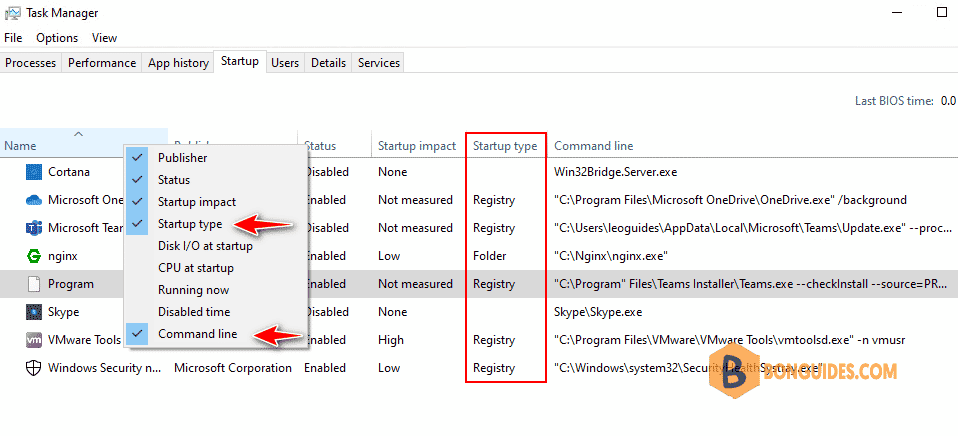Screen dimensions: 958x436
Task: Click the Last BIOS time label
Action: [894, 101]
